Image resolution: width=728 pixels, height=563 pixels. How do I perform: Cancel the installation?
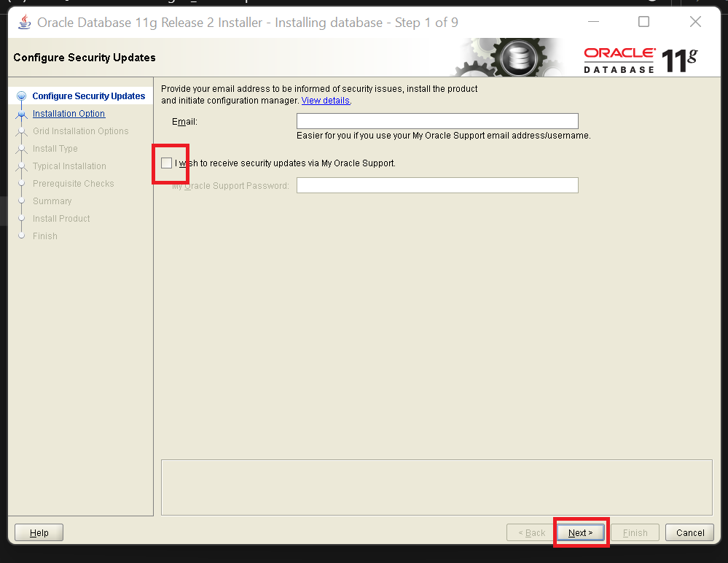pos(690,533)
